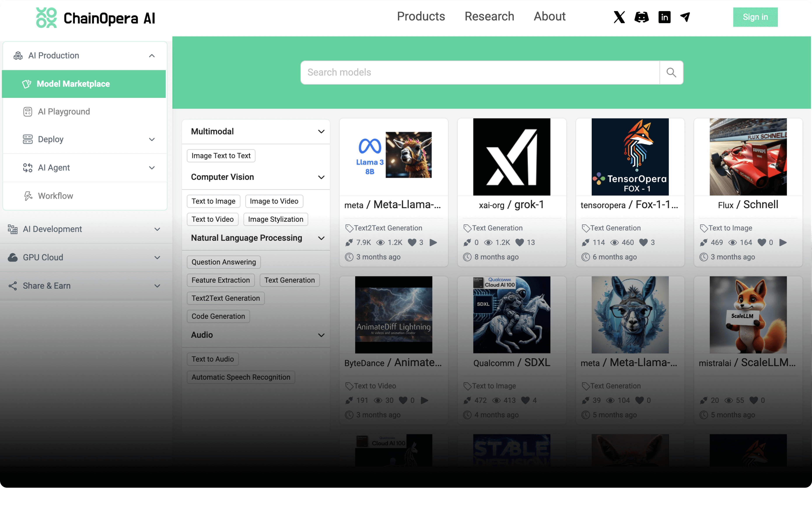The image size is (812, 519).
Task: Toggle the Text to Image filter tag
Action: (213, 201)
